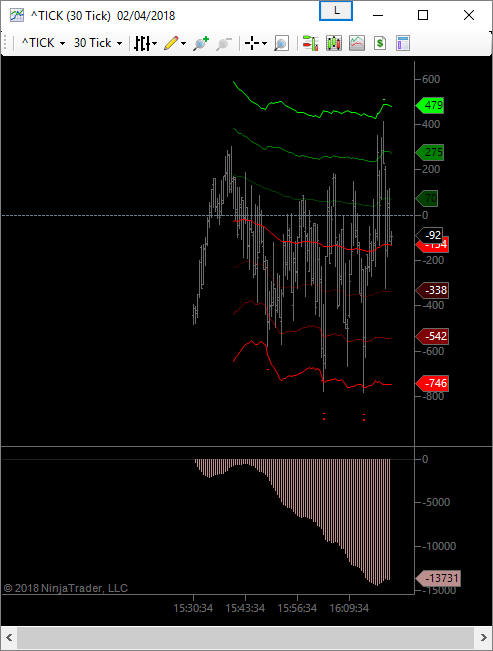
Task: Open the Chart Trader icon
Action: click(310, 43)
